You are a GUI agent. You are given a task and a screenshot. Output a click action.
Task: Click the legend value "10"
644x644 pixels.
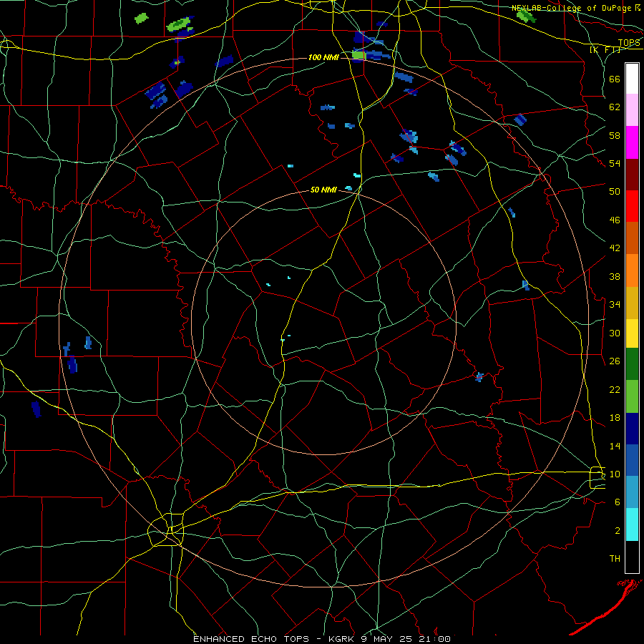click(x=615, y=474)
